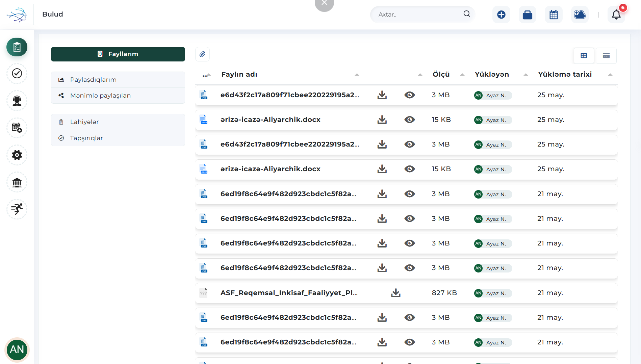Click the blue plus add button
This screenshot has width=641, height=364.
pos(501,15)
